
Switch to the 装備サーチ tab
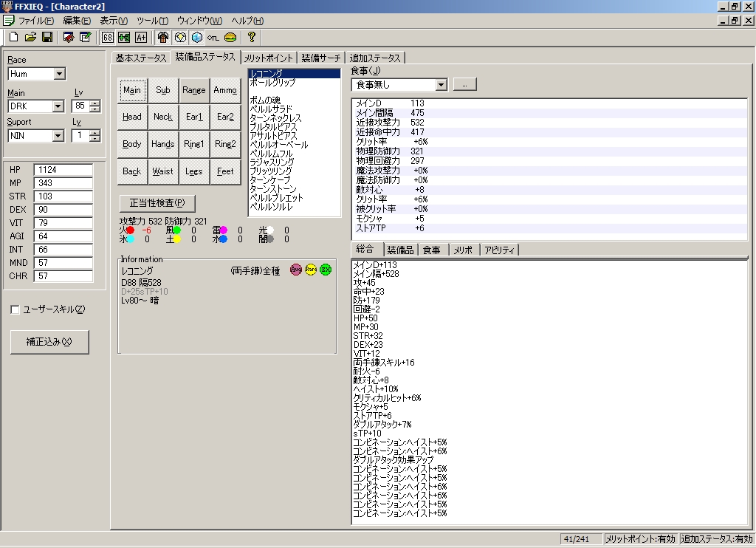(x=321, y=58)
